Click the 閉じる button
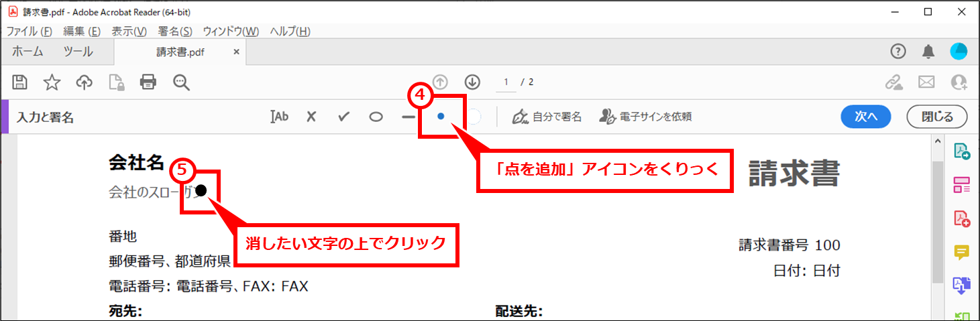 pos(937,117)
